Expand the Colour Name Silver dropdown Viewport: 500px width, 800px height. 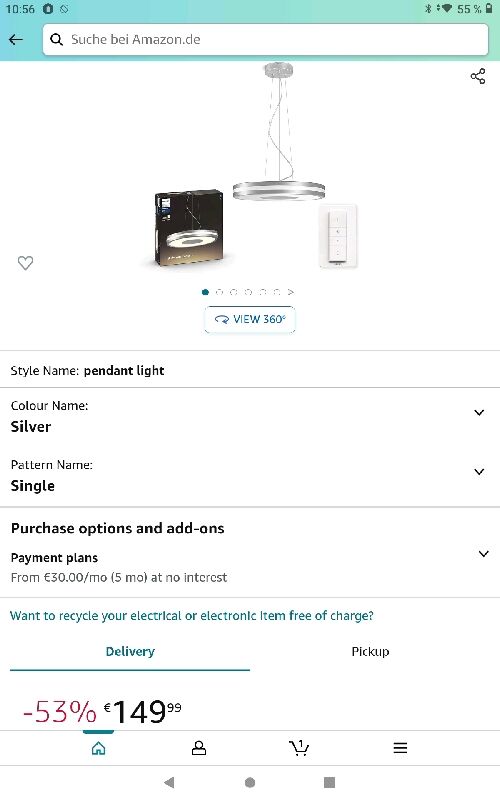250,417
